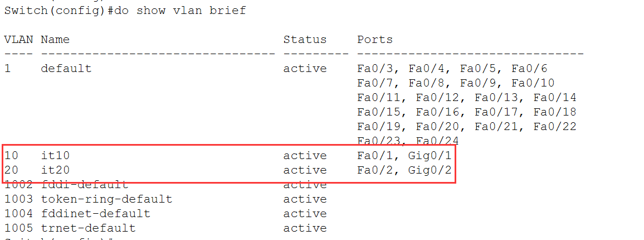
Task: Click the 'do show vlan brief' command text
Action: pos(179,10)
